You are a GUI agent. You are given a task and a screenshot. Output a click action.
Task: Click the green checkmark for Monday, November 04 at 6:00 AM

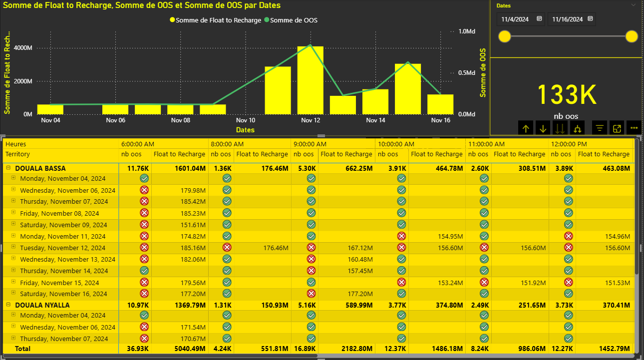[144, 178]
